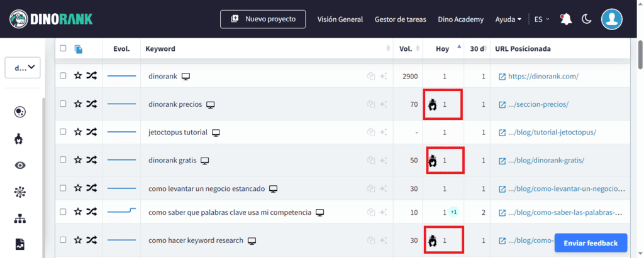This screenshot has height=258, width=644.
Task: Click the page vertical scrollbar
Action: [x=640, y=55]
